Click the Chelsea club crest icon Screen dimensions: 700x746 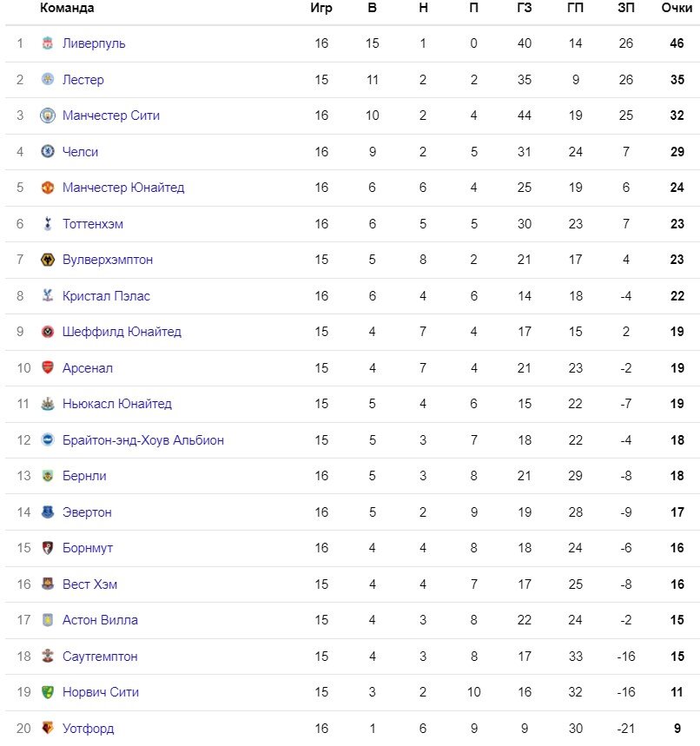point(48,151)
